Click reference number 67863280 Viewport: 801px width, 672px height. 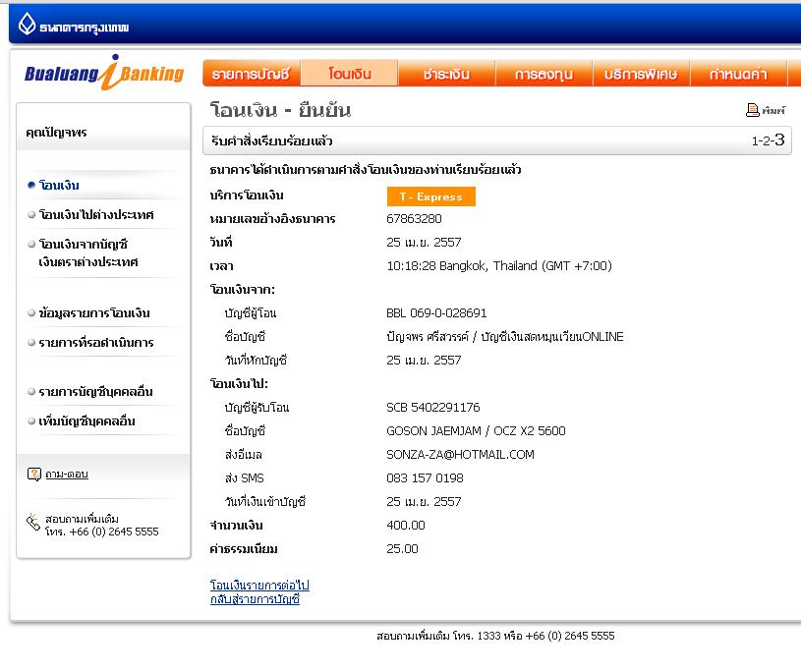coord(414,219)
